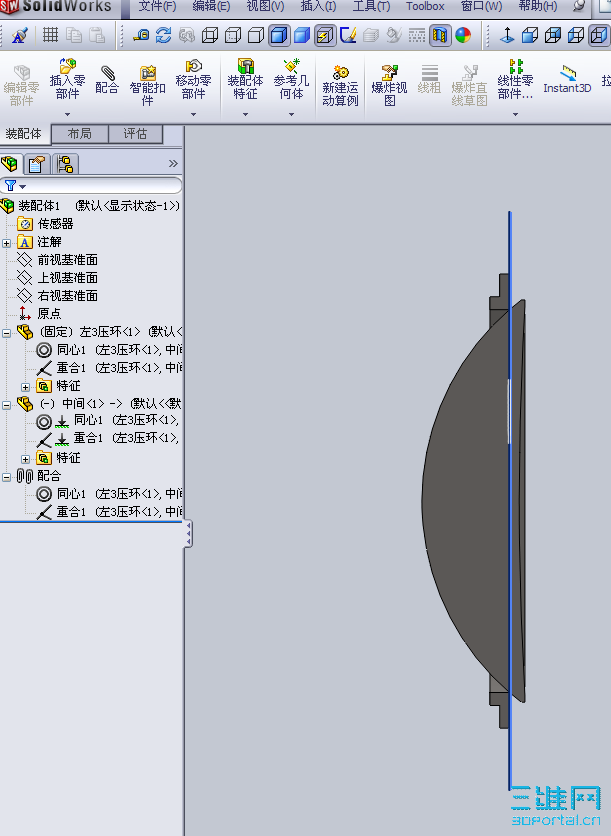Create New Motion Study (新建运动算例)
This screenshot has width=611, height=836.
(340, 85)
